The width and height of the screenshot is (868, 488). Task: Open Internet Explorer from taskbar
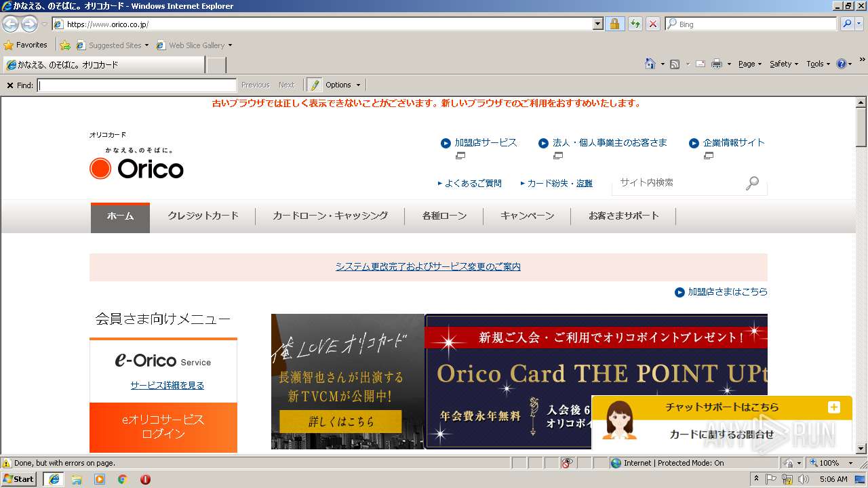click(x=54, y=479)
